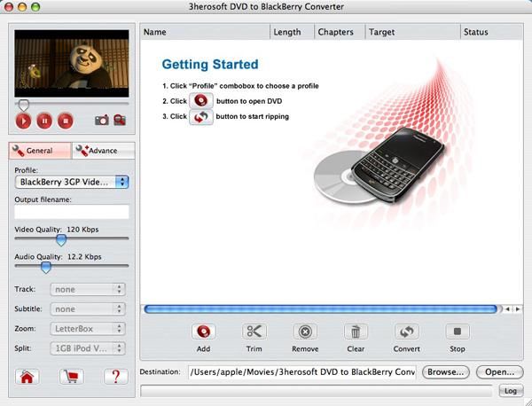Click the Name column header

click(x=205, y=32)
